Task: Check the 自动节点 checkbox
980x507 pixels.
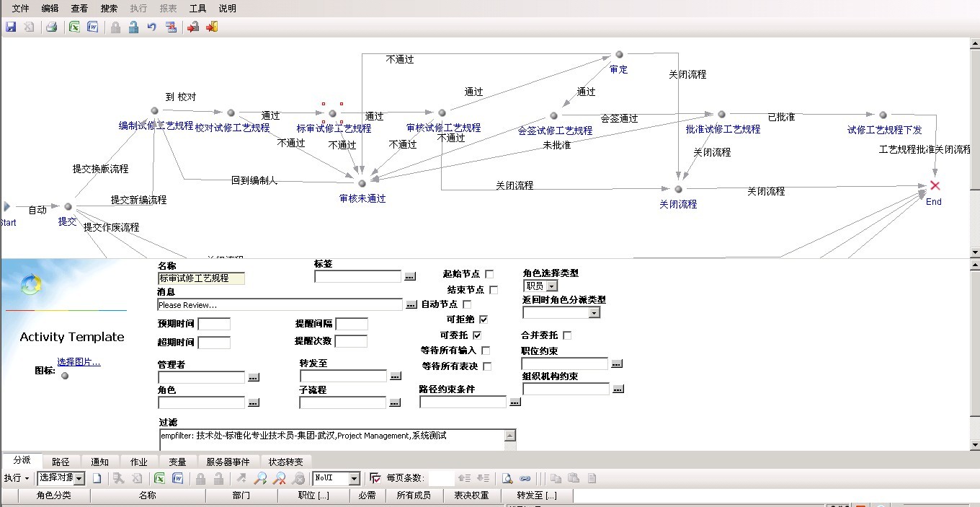Action: coord(467,304)
